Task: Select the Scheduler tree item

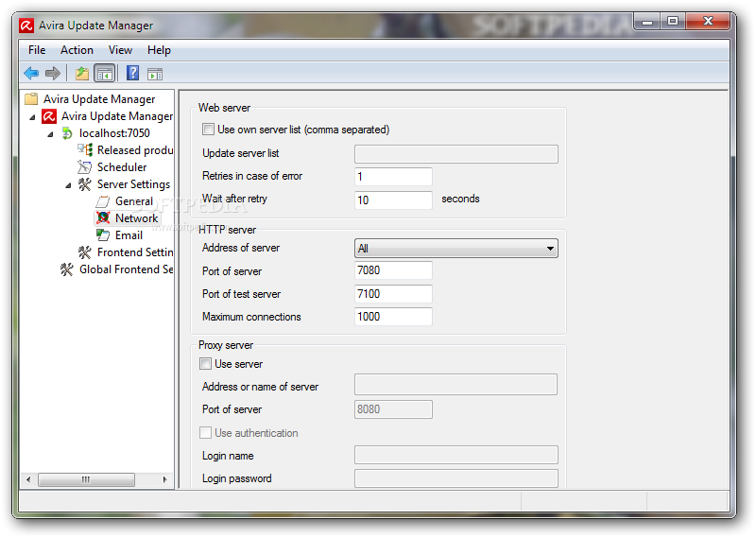Action: point(122,167)
